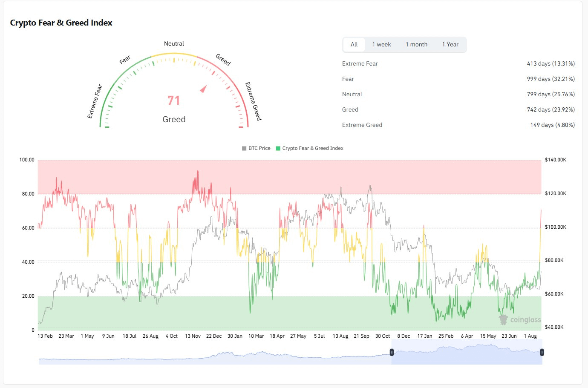Click the 6 Apr date label

coord(467,336)
